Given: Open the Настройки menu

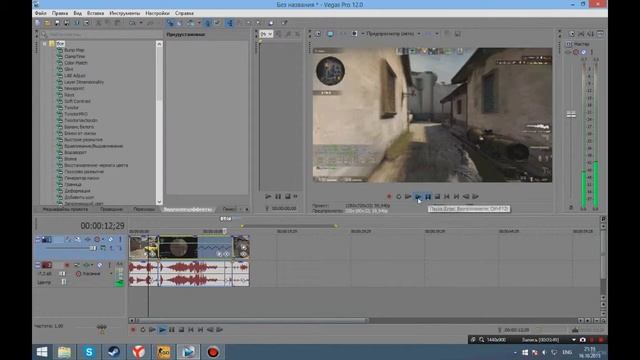Looking at the screenshot, I should (158, 13).
